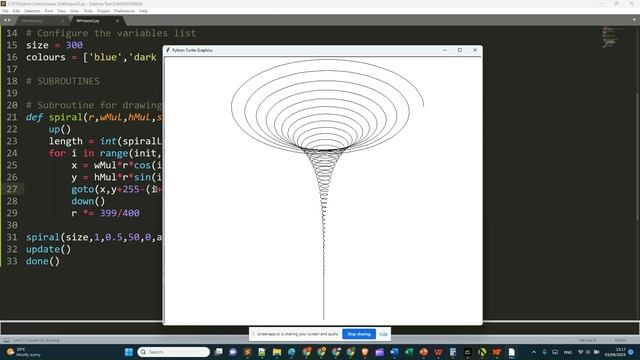This screenshot has height=360, width=640.
Task: Open the chat app taskbar icon
Action: (233, 352)
